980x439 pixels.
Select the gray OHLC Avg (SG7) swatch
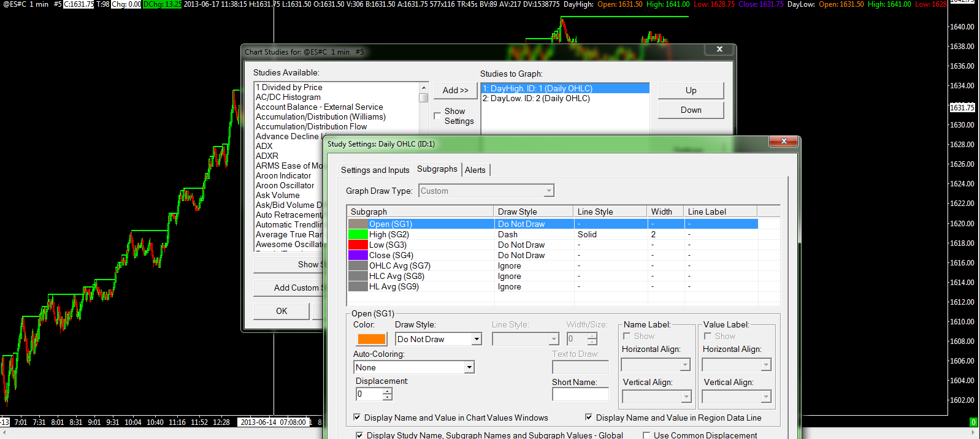pos(358,265)
